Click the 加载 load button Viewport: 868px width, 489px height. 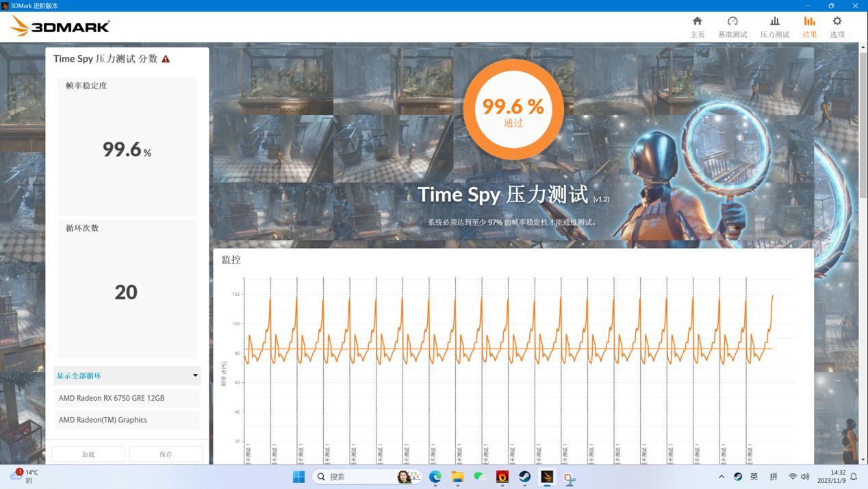[x=88, y=454]
